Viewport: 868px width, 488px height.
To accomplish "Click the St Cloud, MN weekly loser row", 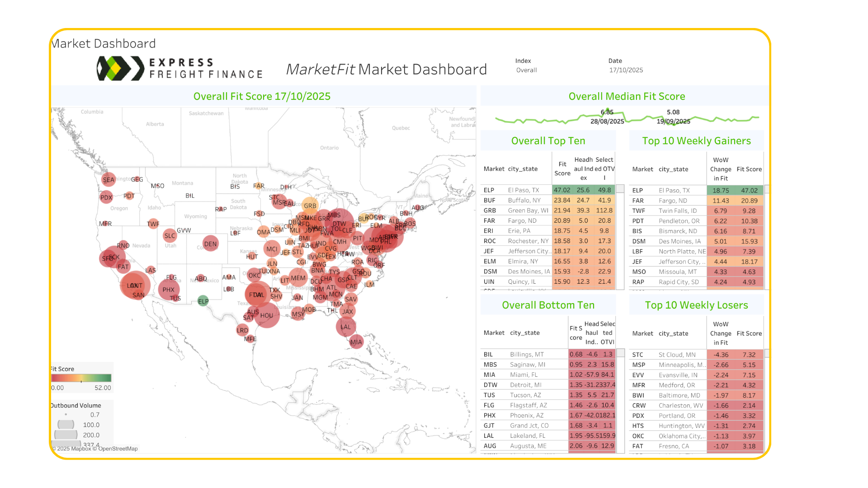I will click(x=677, y=355).
